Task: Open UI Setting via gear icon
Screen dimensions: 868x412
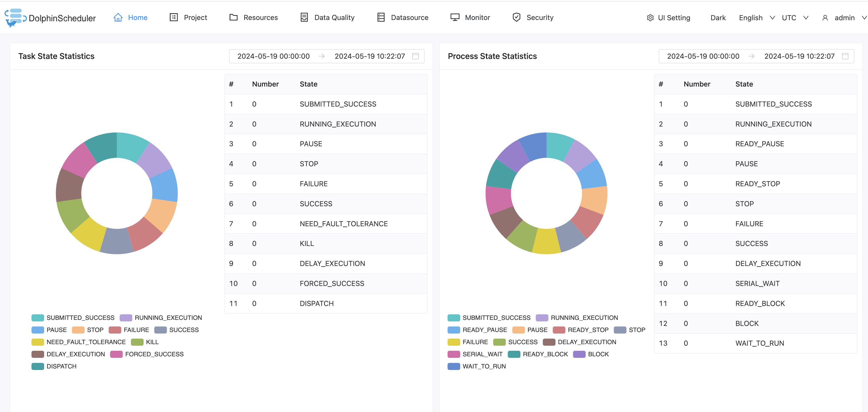Action: [650, 18]
